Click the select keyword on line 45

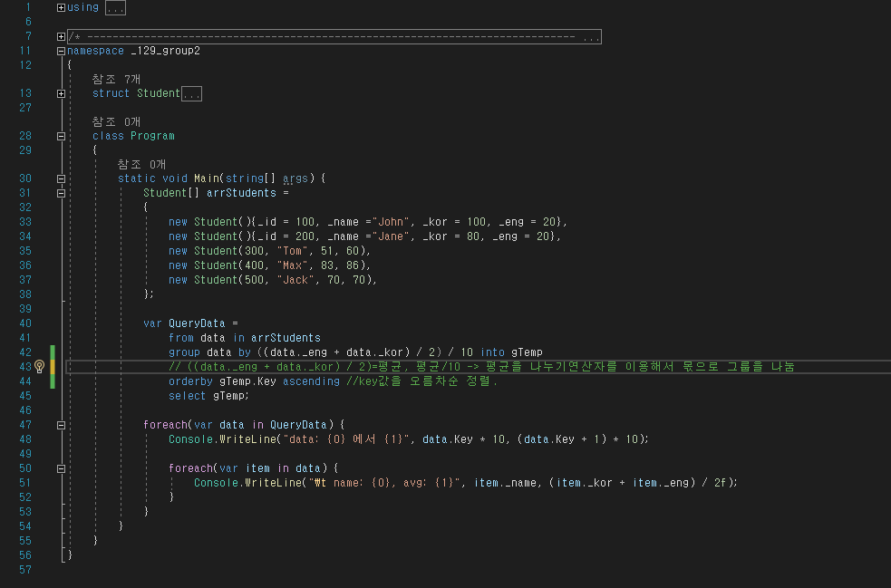[188, 395]
